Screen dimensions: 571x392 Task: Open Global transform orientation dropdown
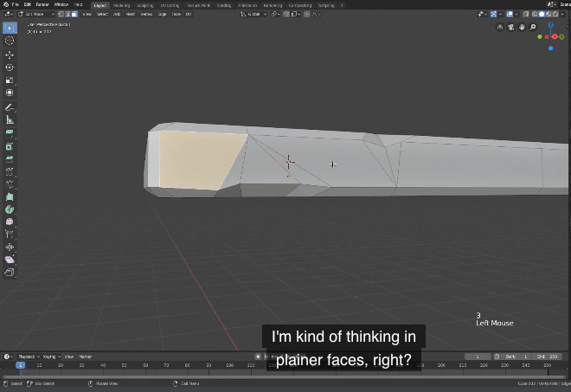(x=253, y=14)
